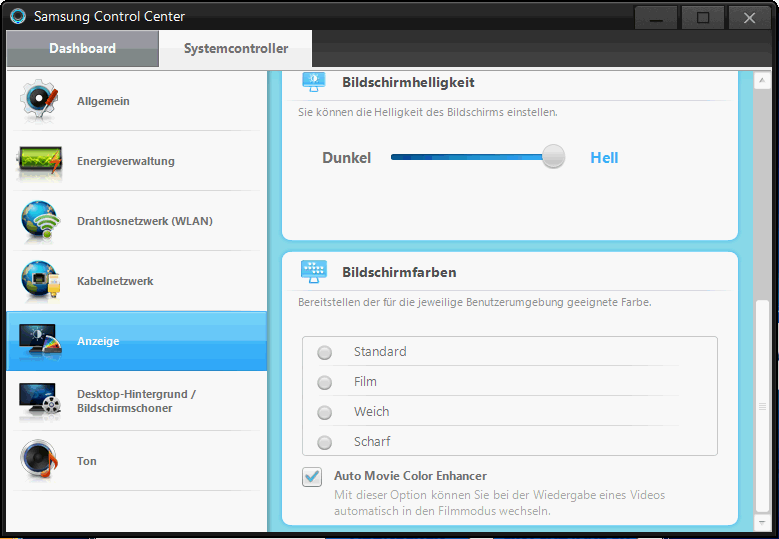Image resolution: width=779 pixels, height=539 pixels.
Task: Click the Kabelnetzwerk globe cable icon
Action: pyautogui.click(x=40, y=281)
